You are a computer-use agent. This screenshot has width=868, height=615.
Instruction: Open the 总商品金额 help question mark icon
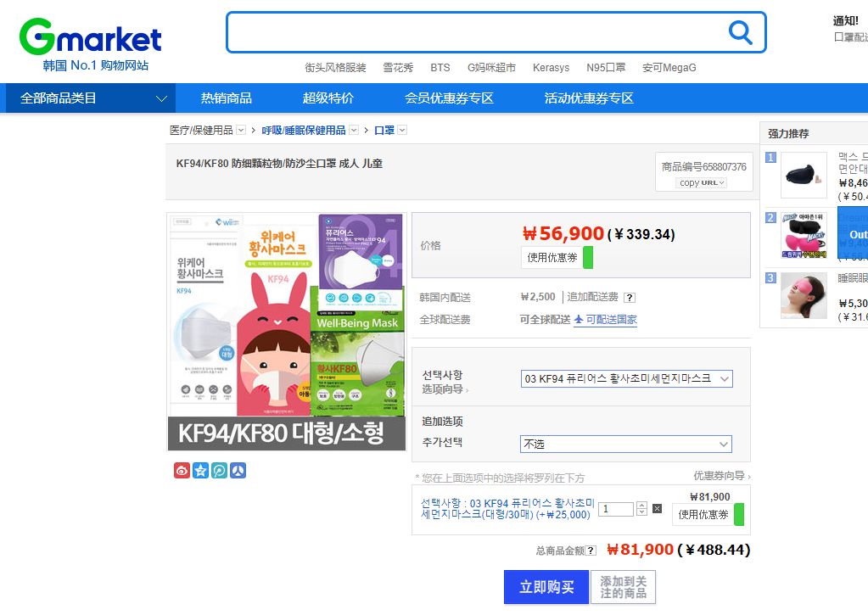pyautogui.click(x=591, y=550)
